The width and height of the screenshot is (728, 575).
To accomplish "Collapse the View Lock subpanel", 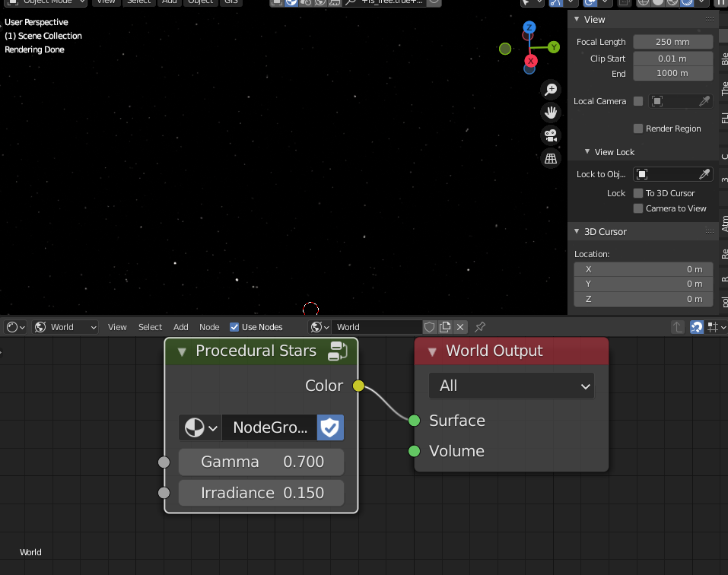I will click(587, 152).
